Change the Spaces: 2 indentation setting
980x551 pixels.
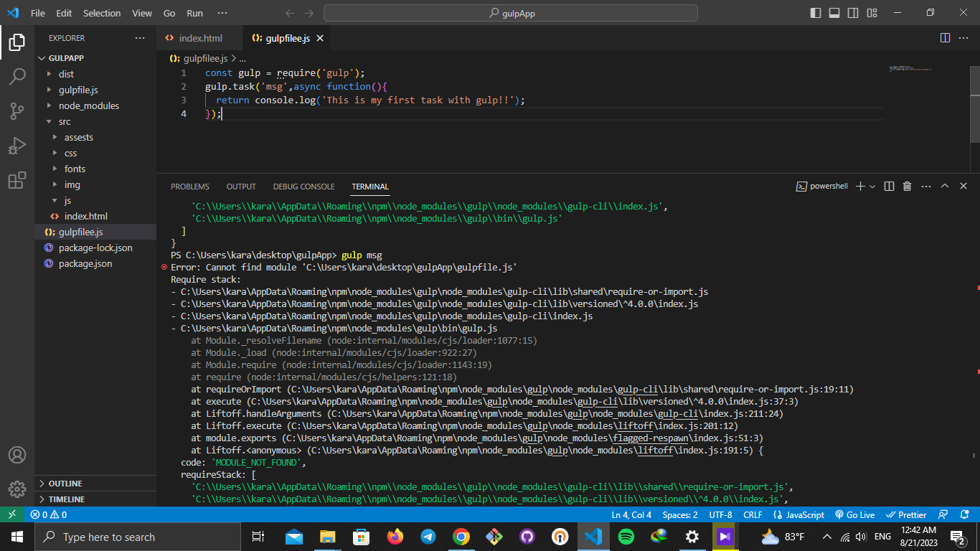coord(680,514)
